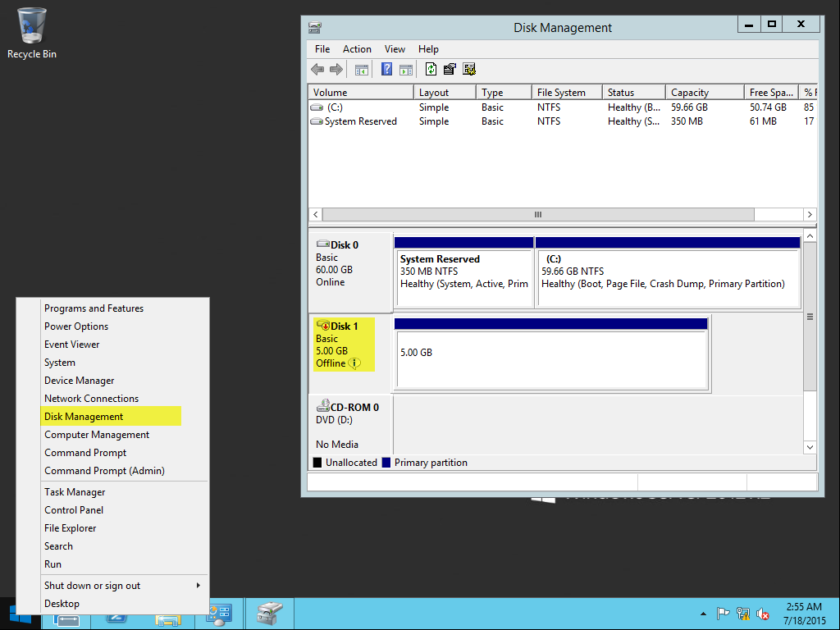840x630 pixels.
Task: Sort by the File System column header
Action: [567, 93]
